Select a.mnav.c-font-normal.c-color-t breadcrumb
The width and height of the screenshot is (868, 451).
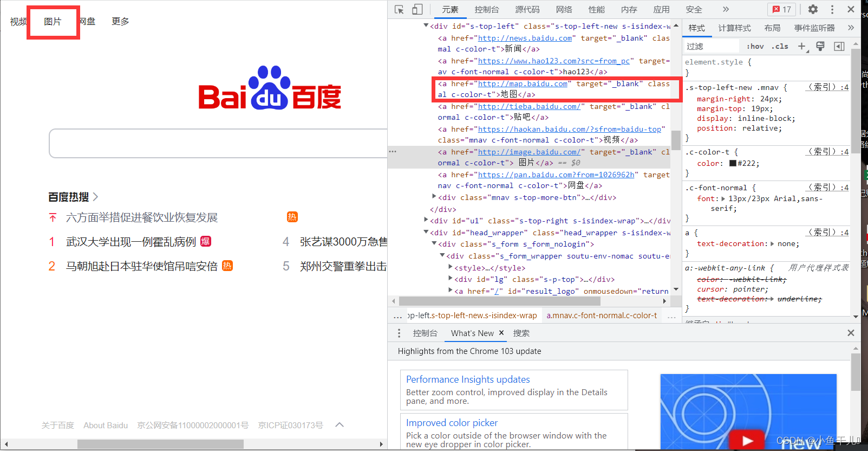(x=602, y=315)
